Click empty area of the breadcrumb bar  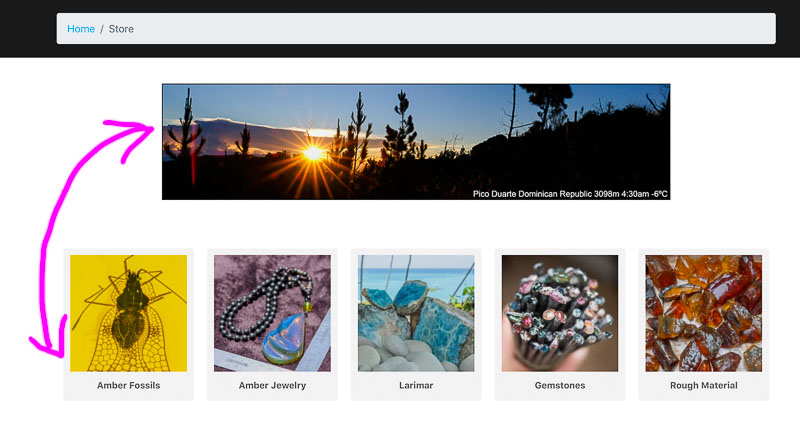[454, 29]
